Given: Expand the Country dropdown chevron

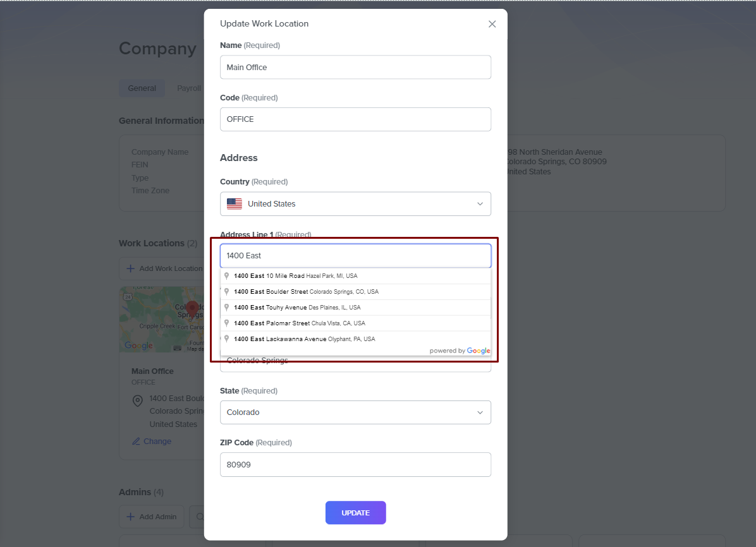Looking at the screenshot, I should (x=480, y=204).
